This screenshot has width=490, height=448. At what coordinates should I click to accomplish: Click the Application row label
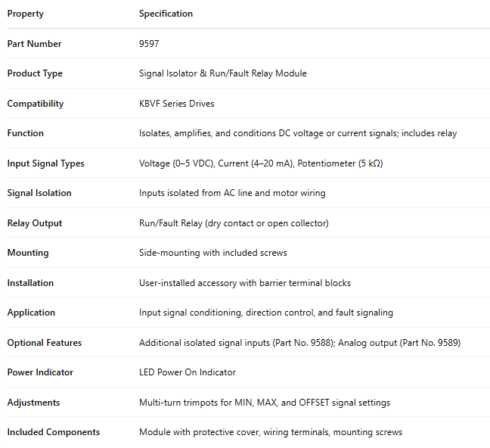click(31, 313)
